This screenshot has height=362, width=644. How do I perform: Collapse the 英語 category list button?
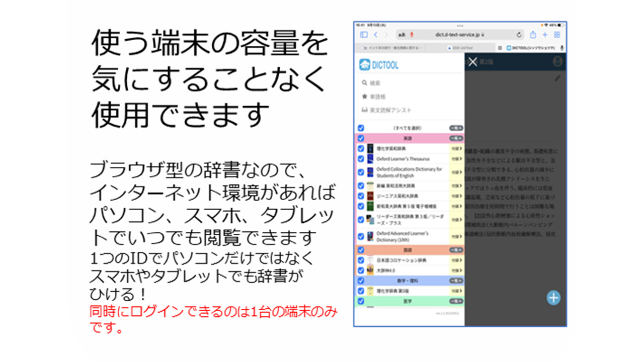(x=456, y=138)
